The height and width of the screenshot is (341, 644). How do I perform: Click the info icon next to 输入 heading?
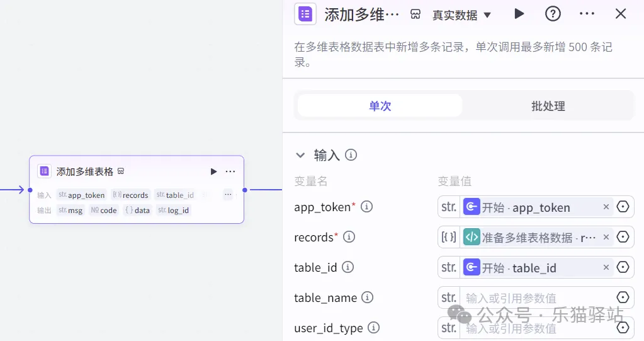(x=351, y=155)
